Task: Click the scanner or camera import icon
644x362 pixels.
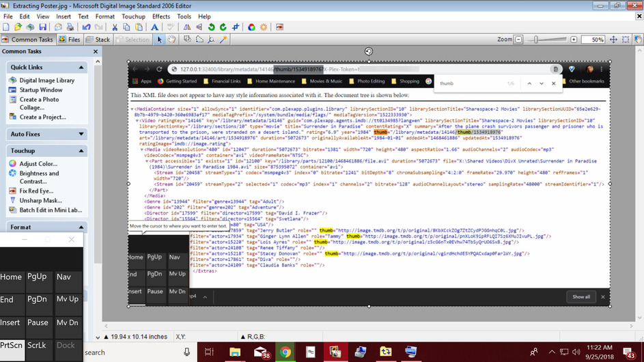Action: (30, 27)
